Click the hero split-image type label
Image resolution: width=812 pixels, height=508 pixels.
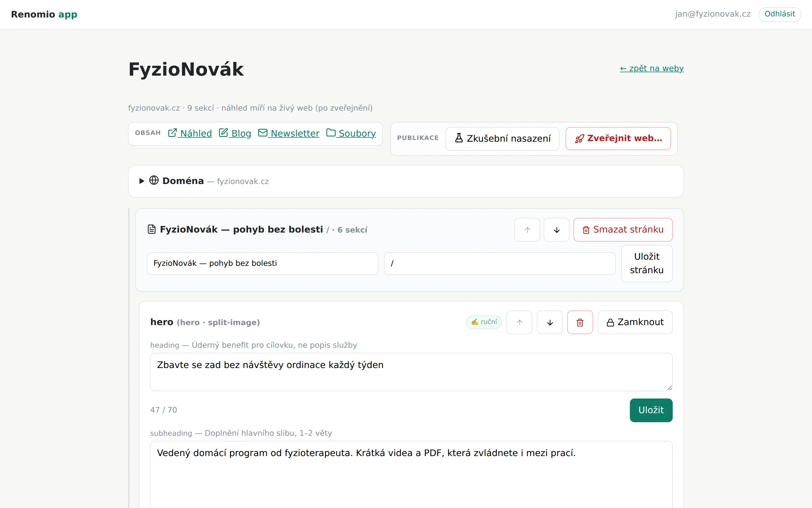click(x=218, y=323)
